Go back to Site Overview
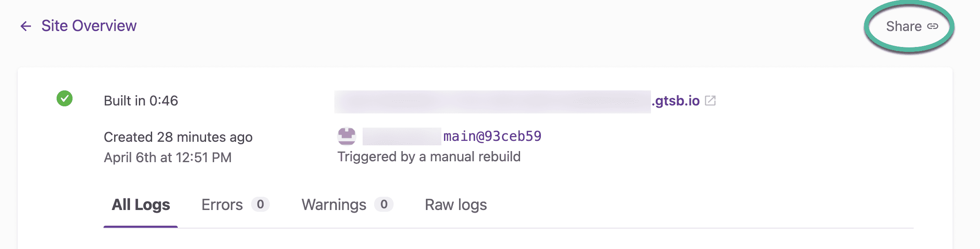Screen dimensions: 980x249 point(88,26)
